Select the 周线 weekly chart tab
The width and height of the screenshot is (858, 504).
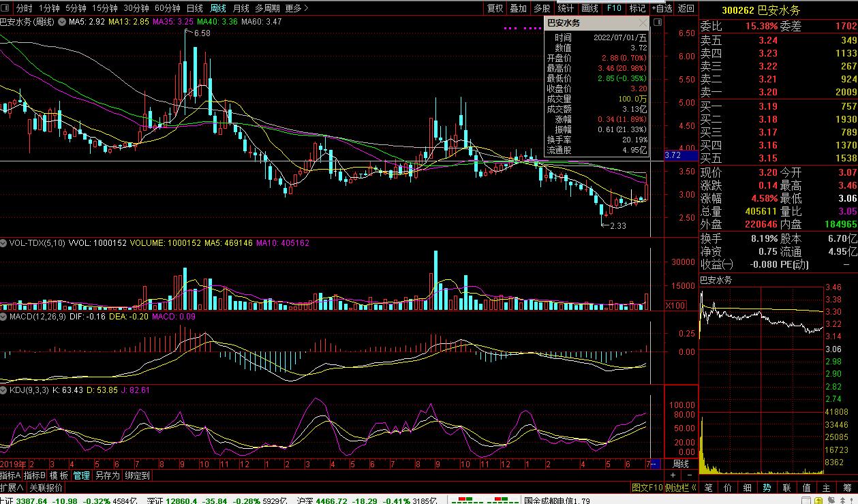coord(218,8)
